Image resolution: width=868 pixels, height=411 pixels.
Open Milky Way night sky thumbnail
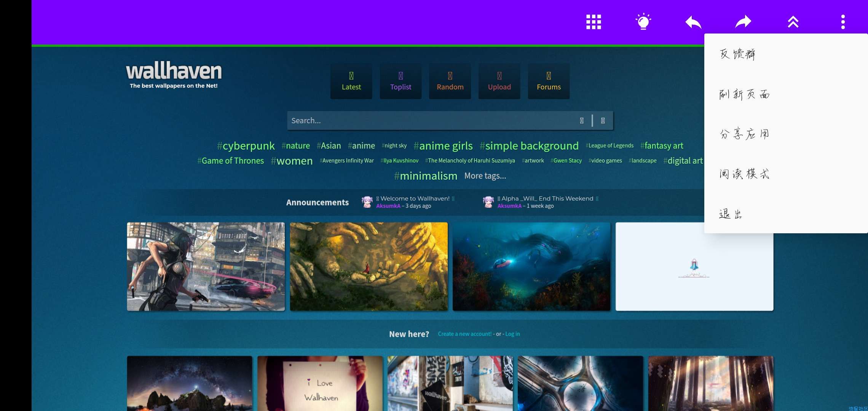click(x=190, y=383)
